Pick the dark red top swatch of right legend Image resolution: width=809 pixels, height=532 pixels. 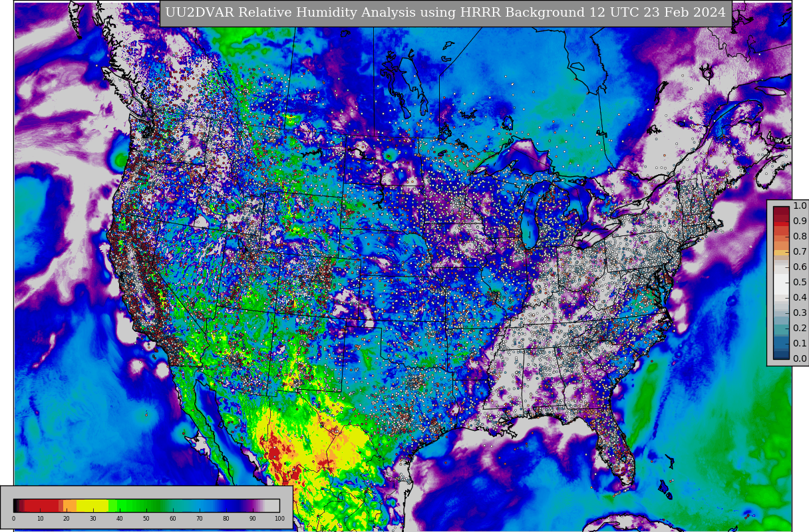(x=781, y=211)
